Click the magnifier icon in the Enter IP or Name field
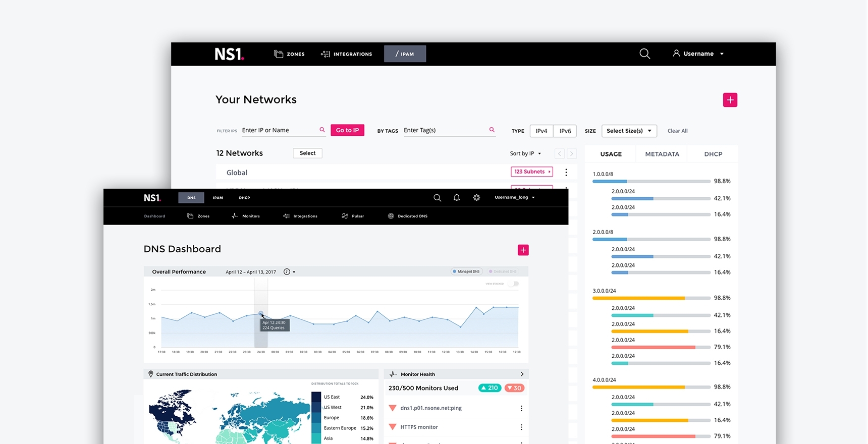The height and width of the screenshot is (444, 868). tap(322, 130)
